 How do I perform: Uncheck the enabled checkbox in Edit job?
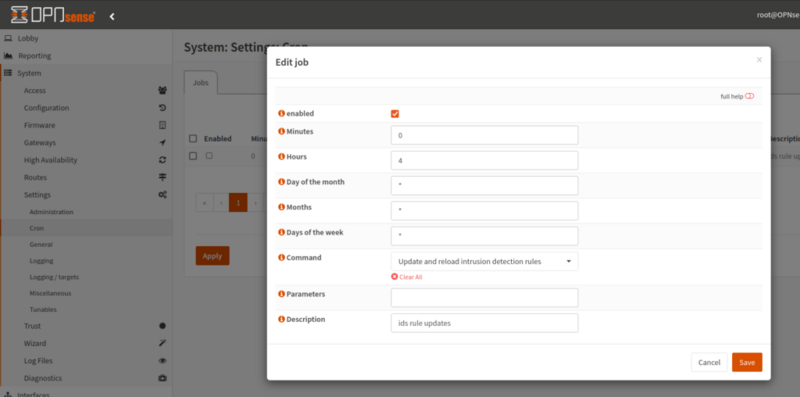coord(395,114)
